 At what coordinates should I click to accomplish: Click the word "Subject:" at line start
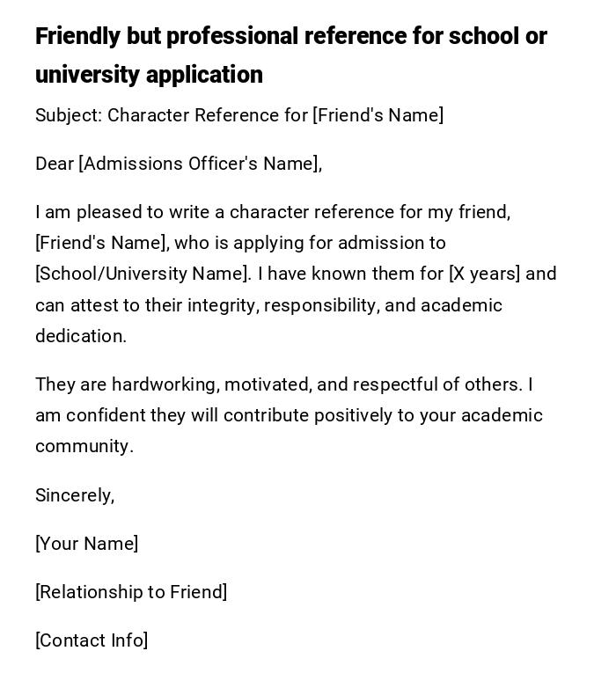[69, 115]
